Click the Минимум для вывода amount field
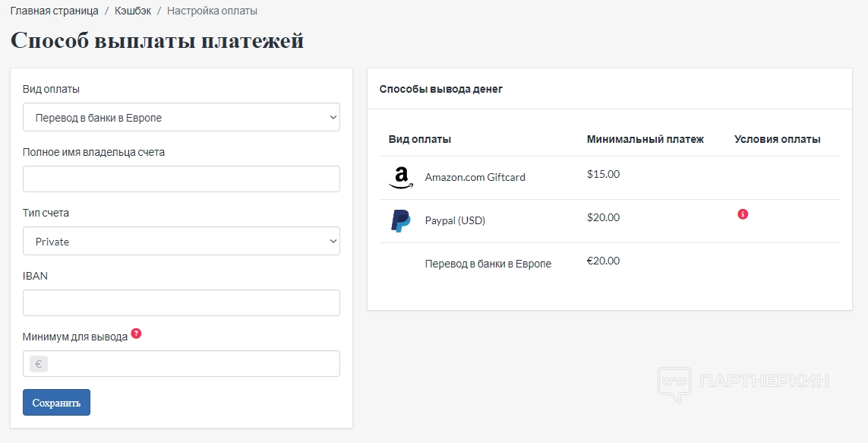Screen dimensions: 868x443 click(194, 364)
